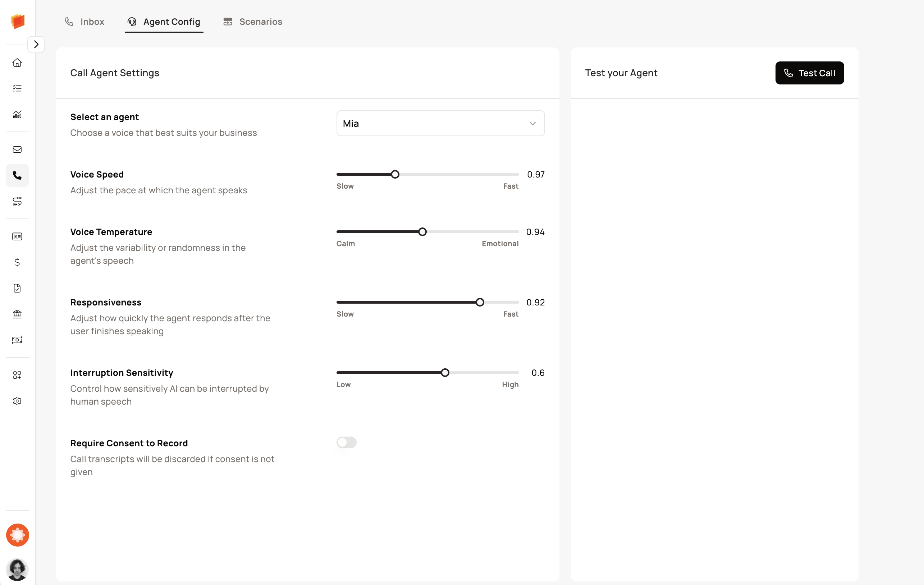Open the Mia agent dropdown
The width and height of the screenshot is (924, 585).
pos(440,124)
